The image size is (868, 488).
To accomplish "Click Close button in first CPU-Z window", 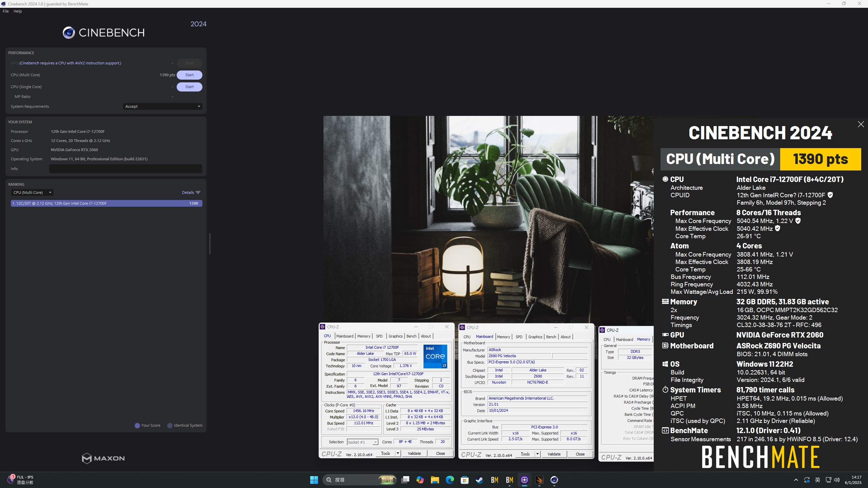I will pos(440,453).
